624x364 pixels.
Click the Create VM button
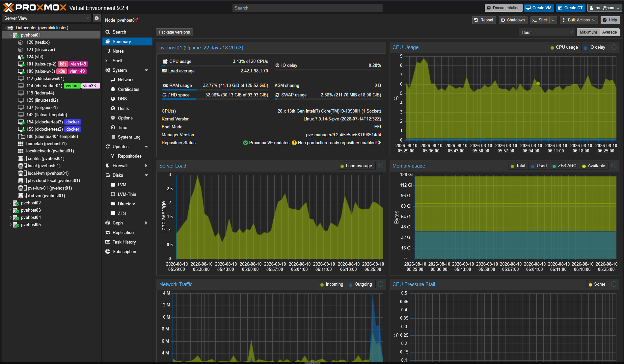pyautogui.click(x=539, y=8)
